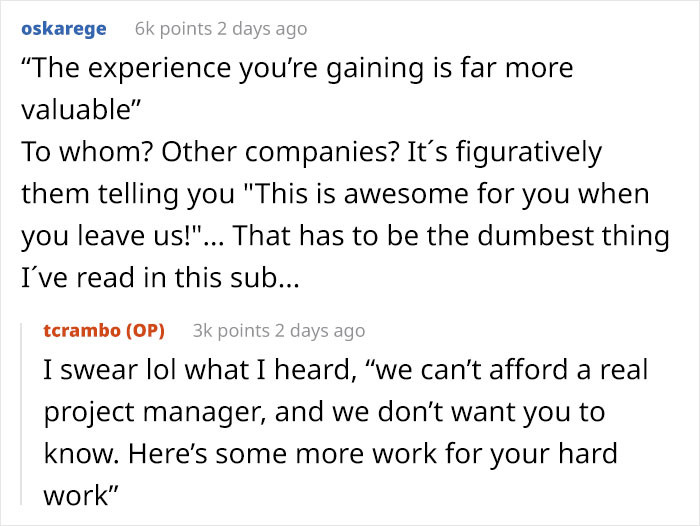Click the final word "work" ending the reply
The height and width of the screenshot is (526, 700).
pos(76,494)
